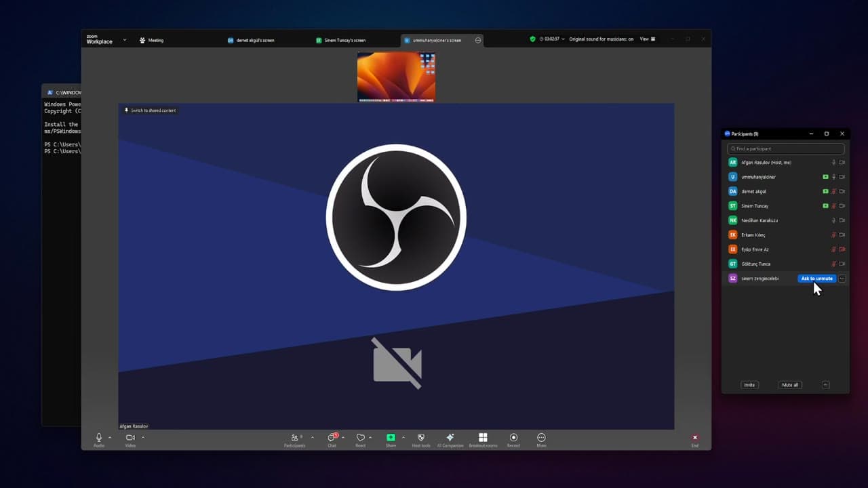Open the Zoom Workplace dropdown arrow
868x488 pixels.
tap(125, 40)
